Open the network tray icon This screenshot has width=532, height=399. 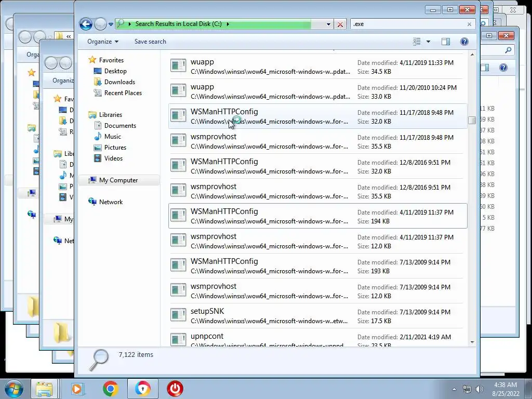click(x=467, y=389)
